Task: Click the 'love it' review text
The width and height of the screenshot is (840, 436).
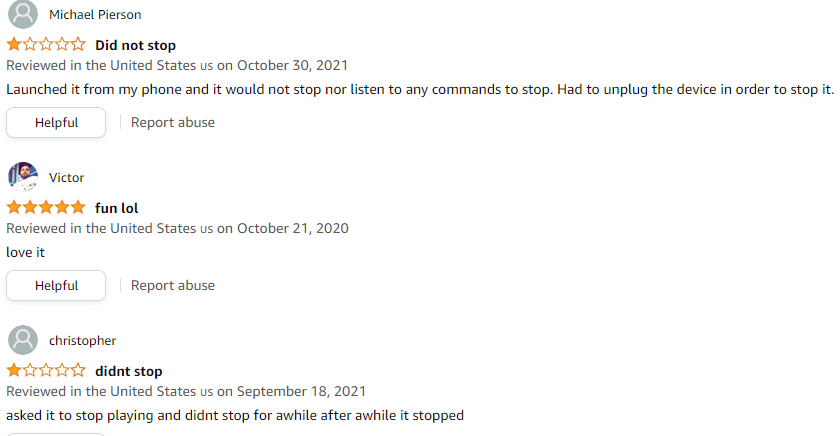Action: pos(26,252)
